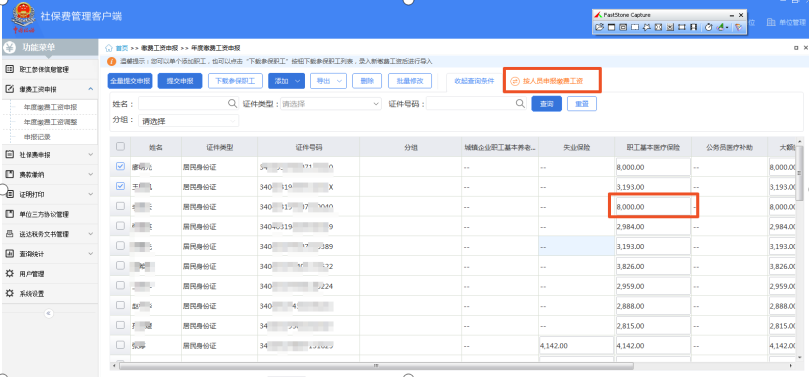
Task: Click FastStone delay timer stopwatch icon
Action: point(709,27)
